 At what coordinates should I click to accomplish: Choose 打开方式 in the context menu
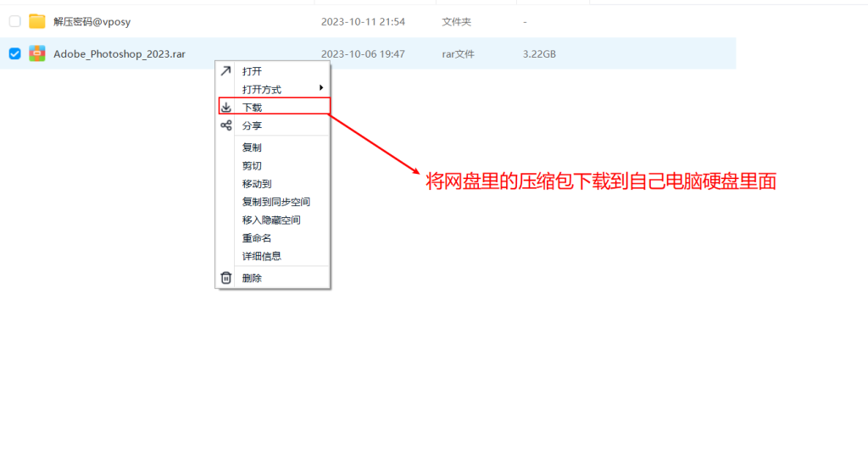[262, 90]
